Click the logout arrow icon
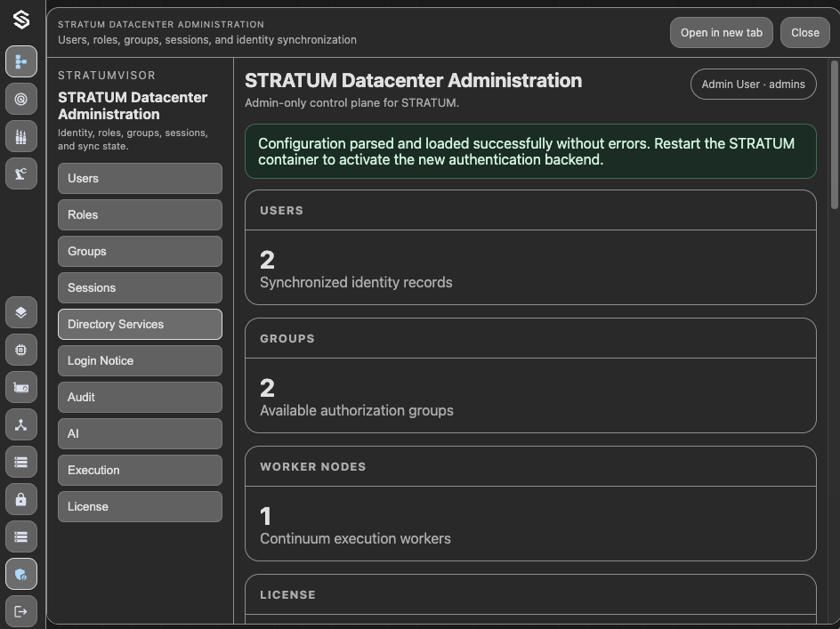Screen dimensions: 840x629 pos(21,611)
